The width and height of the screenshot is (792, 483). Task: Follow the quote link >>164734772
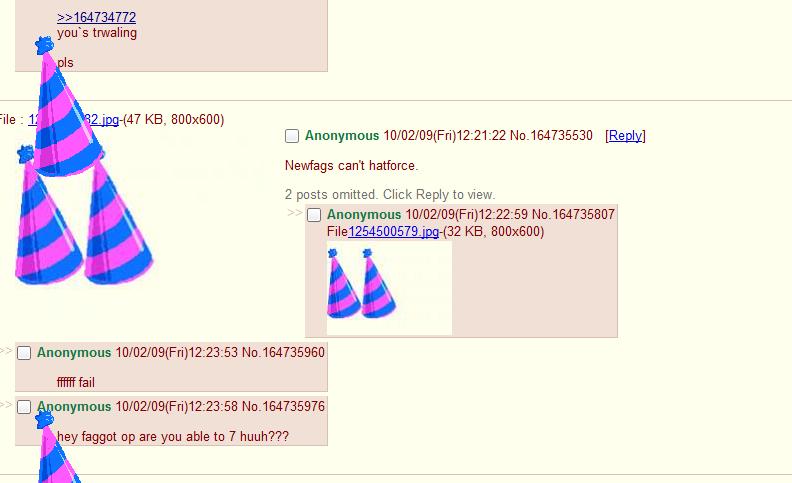pyautogui.click(x=96, y=17)
